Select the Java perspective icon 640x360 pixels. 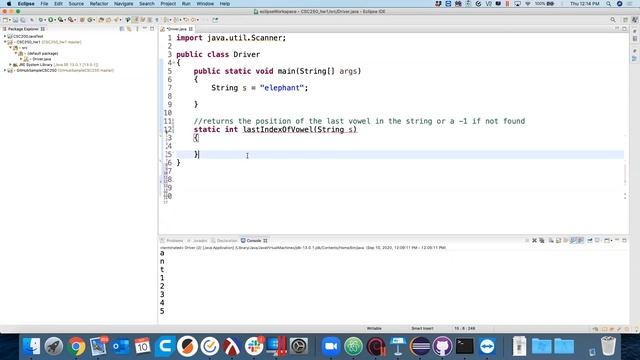click(x=635, y=20)
